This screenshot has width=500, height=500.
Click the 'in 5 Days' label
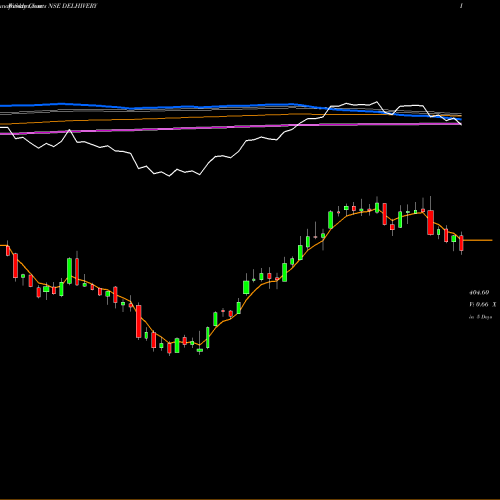(x=480, y=317)
